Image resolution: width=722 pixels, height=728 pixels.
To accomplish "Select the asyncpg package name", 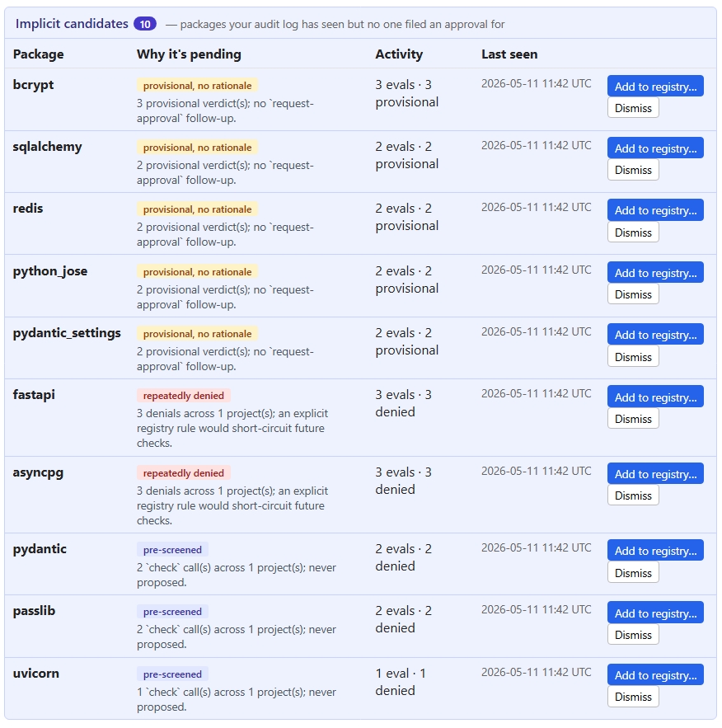I will pyautogui.click(x=38, y=472).
